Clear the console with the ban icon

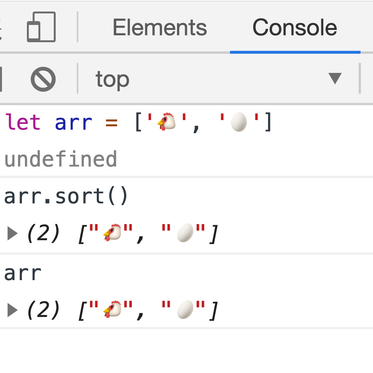(43, 79)
